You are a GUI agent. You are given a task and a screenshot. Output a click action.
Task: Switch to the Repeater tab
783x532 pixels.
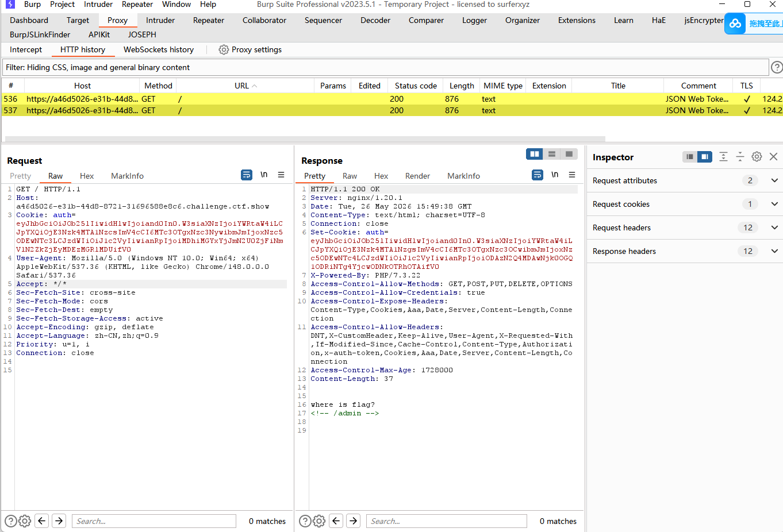(x=209, y=20)
